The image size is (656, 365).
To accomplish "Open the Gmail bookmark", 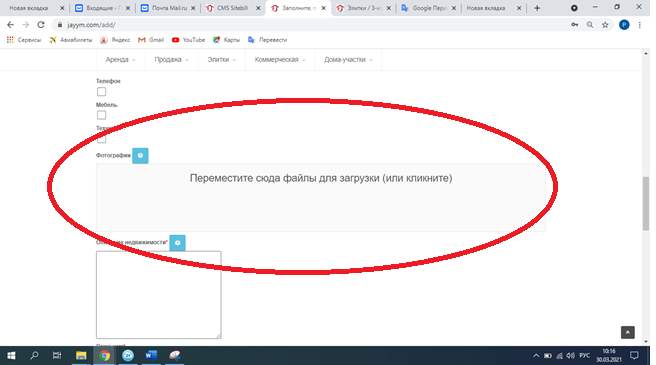I will click(x=151, y=40).
